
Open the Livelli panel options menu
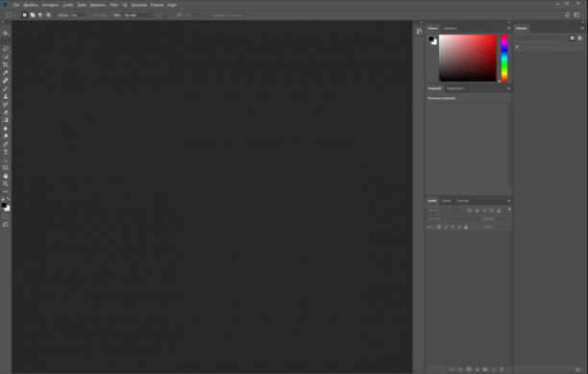click(509, 201)
